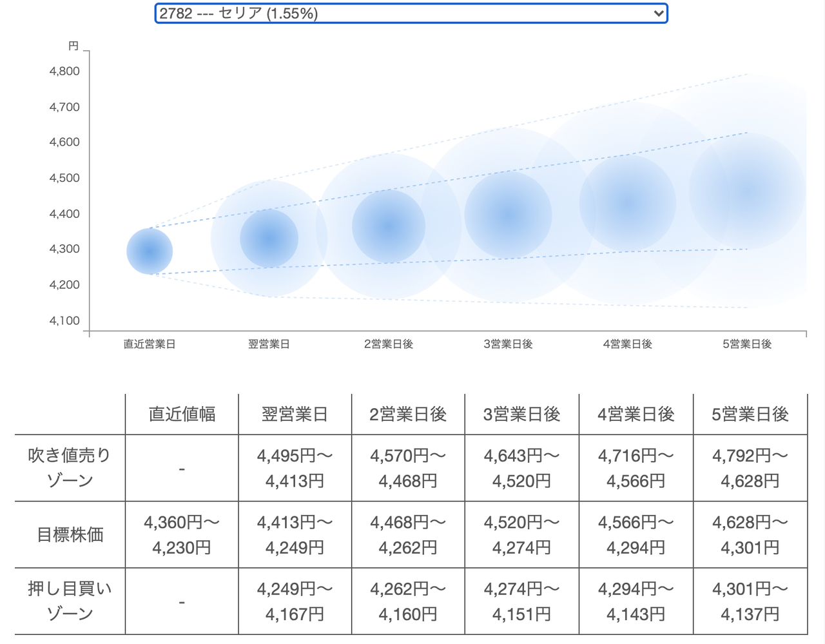825x644 pixels.
Task: Click the 4,100 value on the price axis
Action: click(64, 321)
